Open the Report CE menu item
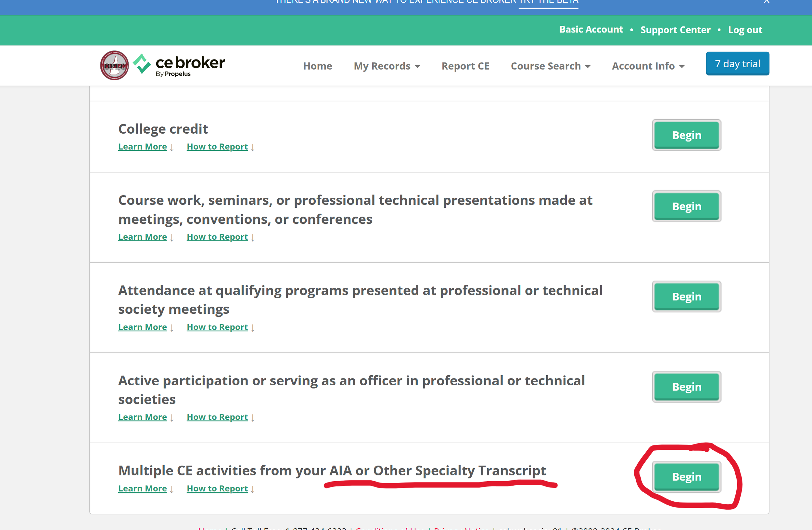Viewport: 812px width, 530px height. (465, 66)
